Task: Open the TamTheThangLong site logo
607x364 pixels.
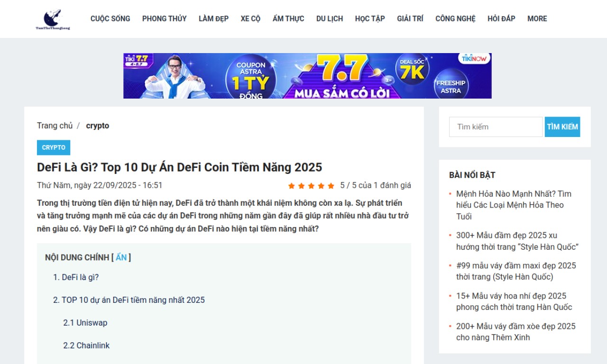Action: (x=53, y=19)
